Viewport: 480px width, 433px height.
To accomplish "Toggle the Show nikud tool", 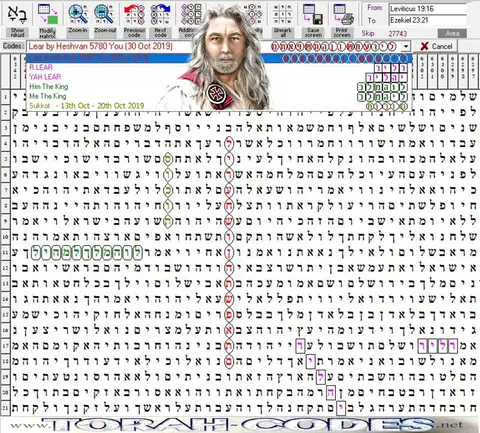I will point(17,19).
